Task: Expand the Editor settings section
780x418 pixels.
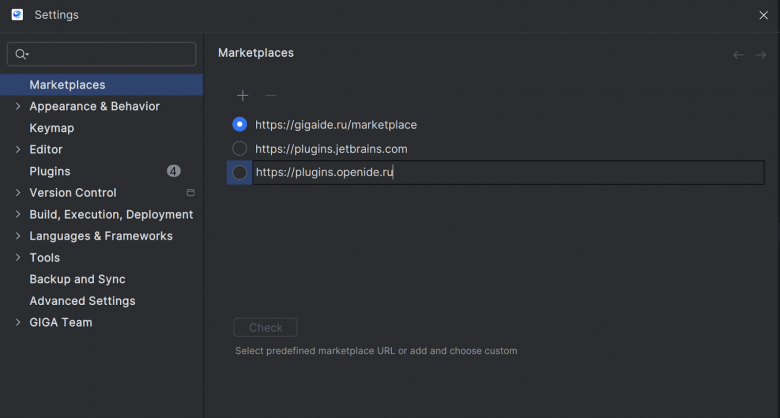Action: [x=17, y=150]
